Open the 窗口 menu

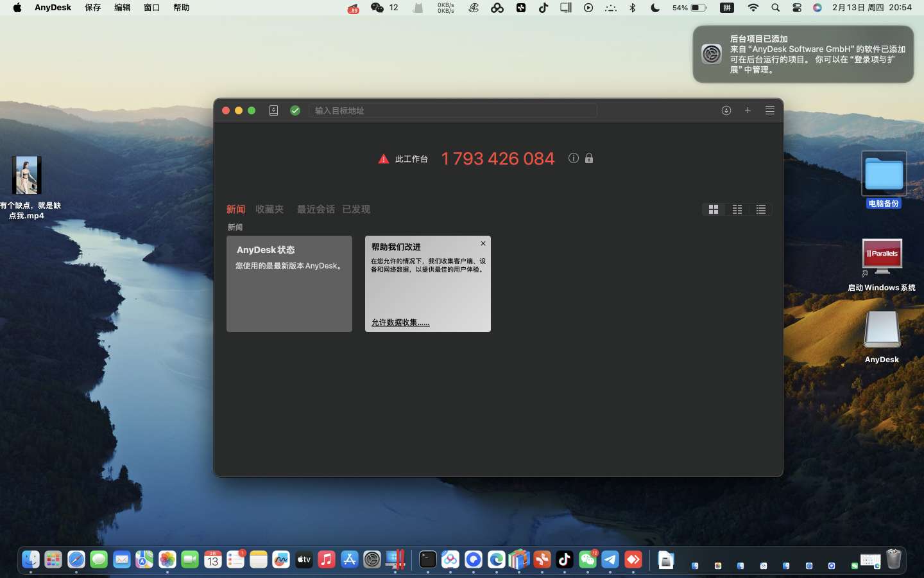(152, 8)
